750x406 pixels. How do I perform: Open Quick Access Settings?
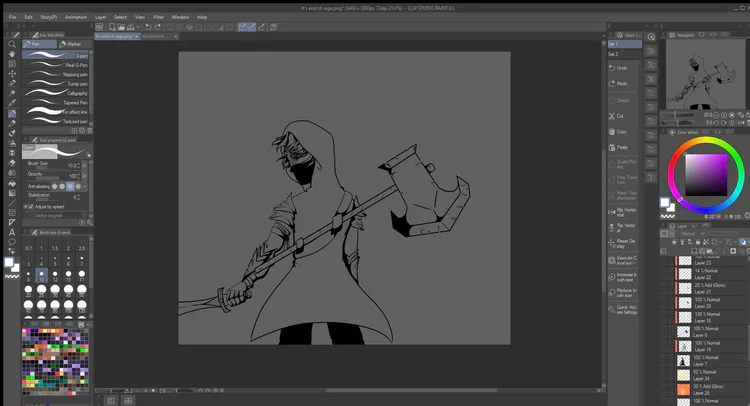[x=622, y=309]
